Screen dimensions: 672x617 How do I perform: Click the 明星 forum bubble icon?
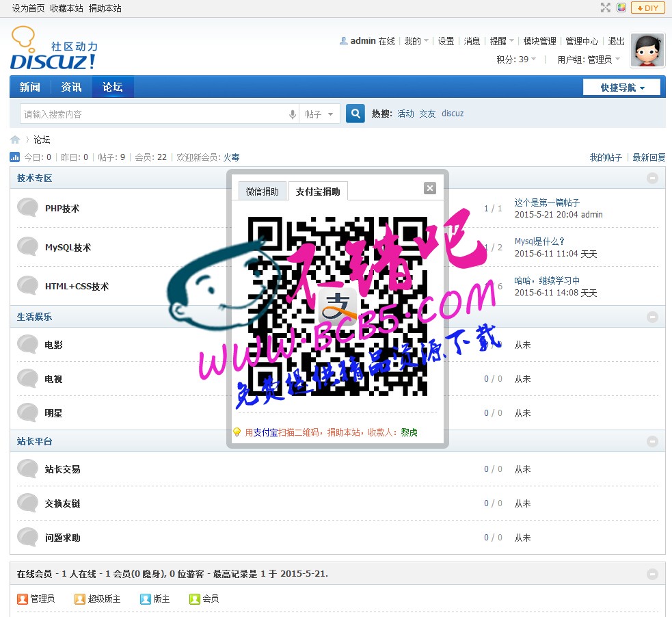coord(28,413)
